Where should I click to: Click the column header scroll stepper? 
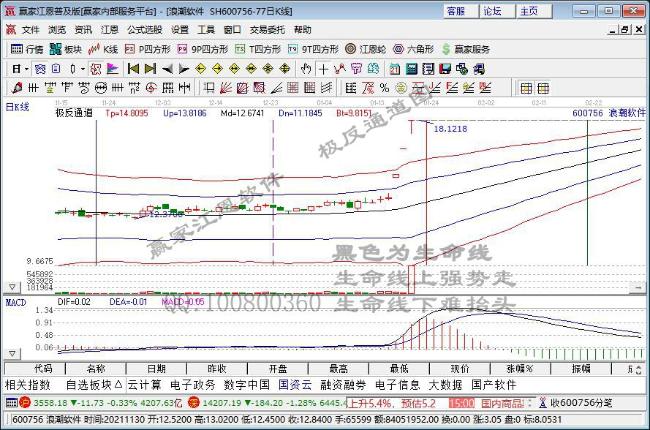tap(638, 369)
